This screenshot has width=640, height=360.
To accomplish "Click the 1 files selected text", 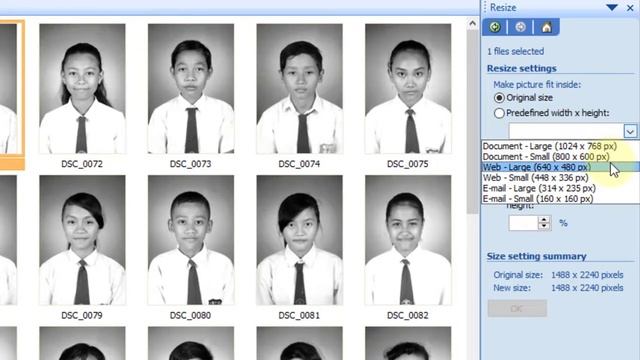I will tap(516, 51).
